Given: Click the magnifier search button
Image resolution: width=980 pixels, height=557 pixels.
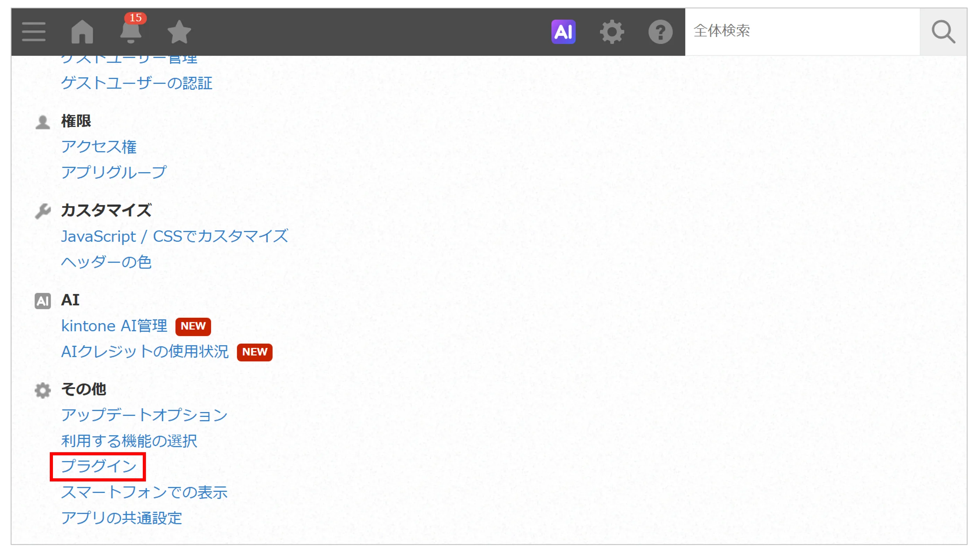Looking at the screenshot, I should tap(943, 32).
